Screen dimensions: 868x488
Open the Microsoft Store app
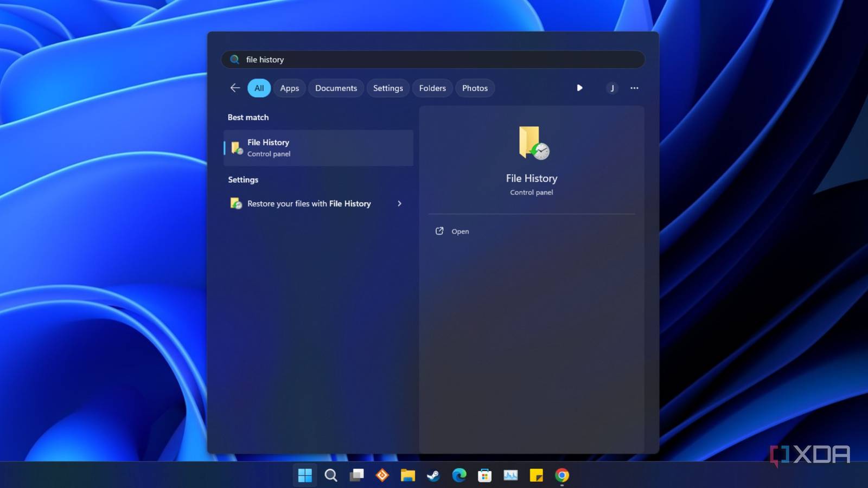pyautogui.click(x=485, y=476)
